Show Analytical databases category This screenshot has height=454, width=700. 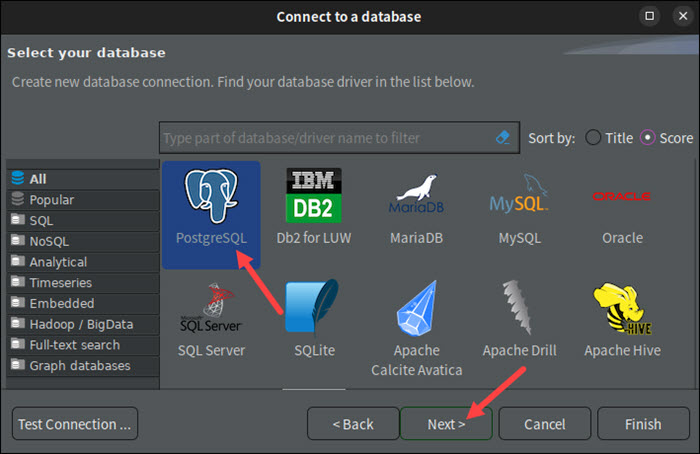83,262
